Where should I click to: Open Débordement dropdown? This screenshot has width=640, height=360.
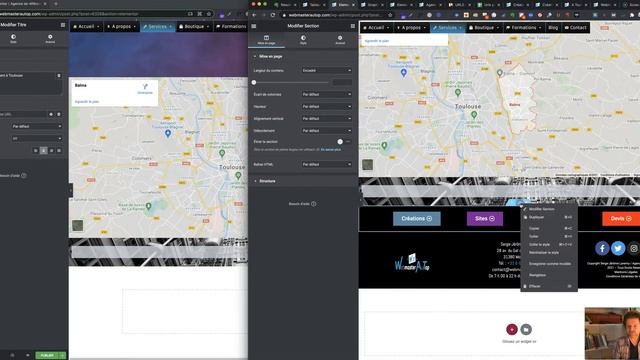coord(327,131)
